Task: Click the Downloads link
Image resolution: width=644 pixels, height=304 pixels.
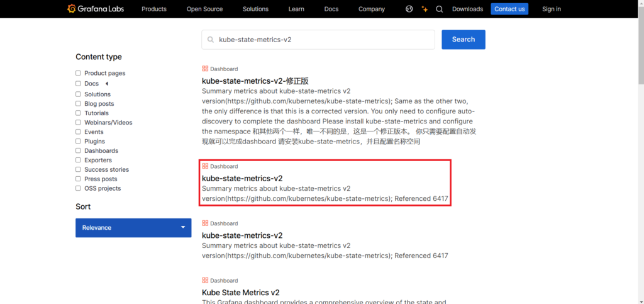Action: click(x=467, y=9)
